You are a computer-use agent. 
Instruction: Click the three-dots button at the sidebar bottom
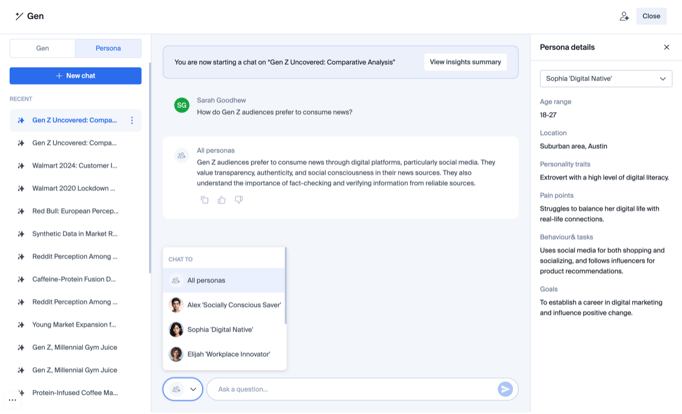tap(12, 400)
